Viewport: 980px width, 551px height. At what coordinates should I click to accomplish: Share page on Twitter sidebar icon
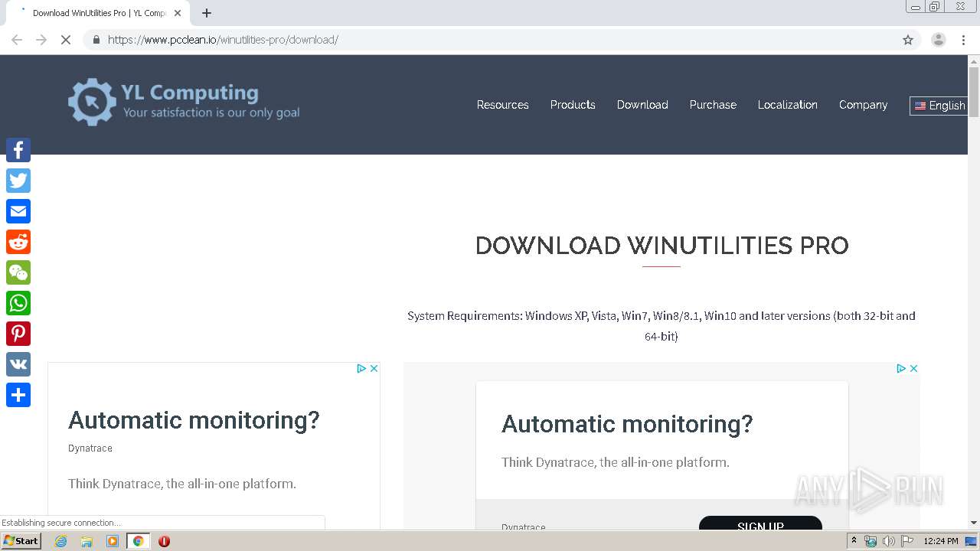[18, 181]
